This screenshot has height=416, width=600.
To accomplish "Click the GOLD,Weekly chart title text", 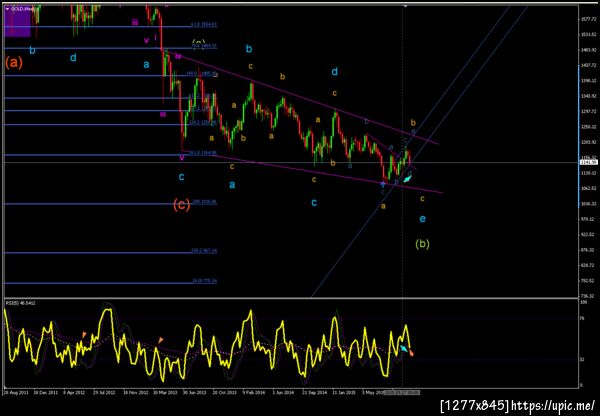I will tap(21, 8).
